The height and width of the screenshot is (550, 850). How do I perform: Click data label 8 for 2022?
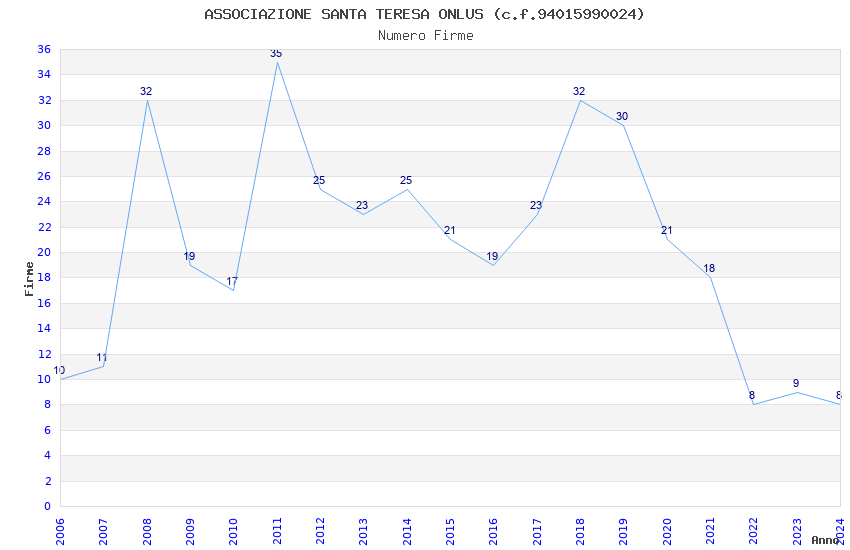click(752, 396)
